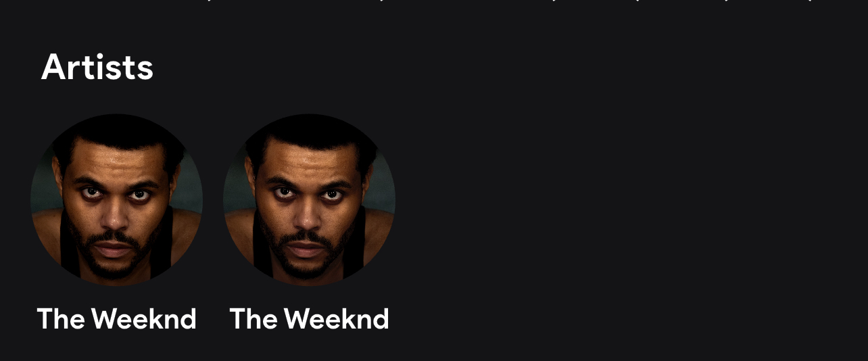Viewport: 868px width, 361px height.
Task: Click the word "Artists" above the profiles
Action: [97, 67]
